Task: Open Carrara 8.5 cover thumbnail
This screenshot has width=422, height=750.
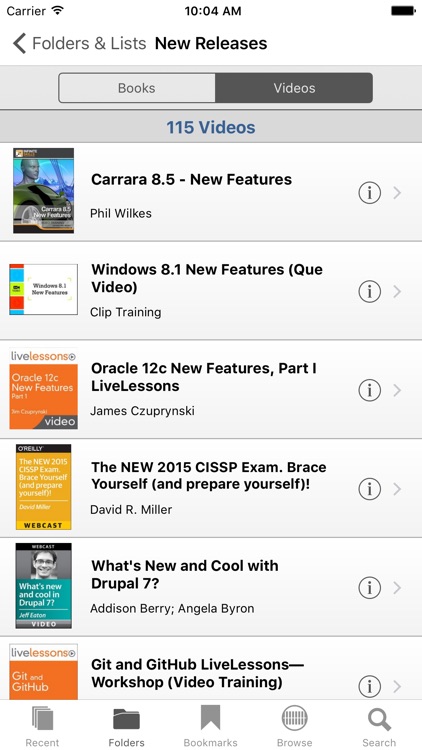Action: [x=44, y=190]
